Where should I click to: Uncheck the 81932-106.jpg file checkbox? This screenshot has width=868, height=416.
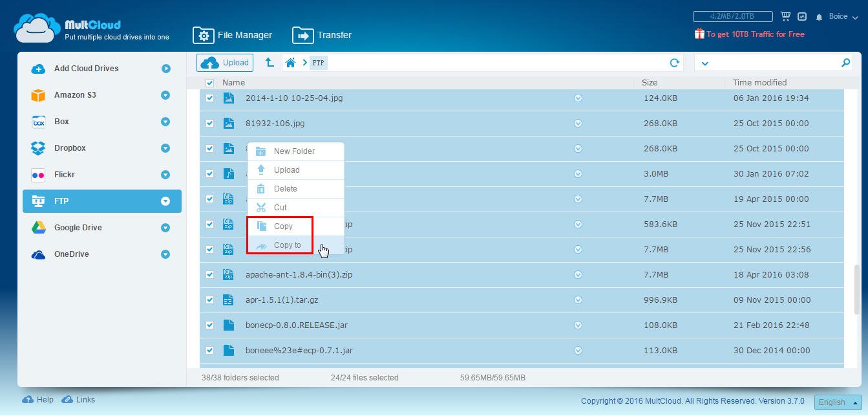[x=209, y=123]
